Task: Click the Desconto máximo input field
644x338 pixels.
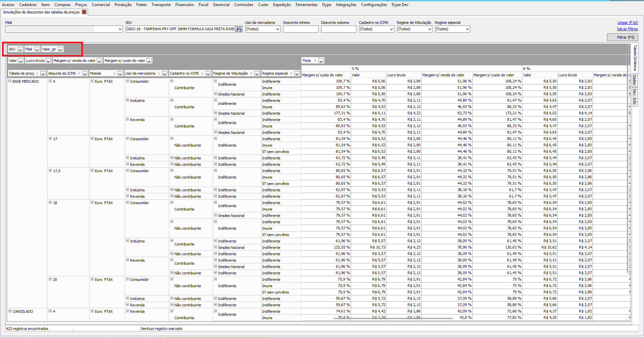Action: (x=338, y=29)
